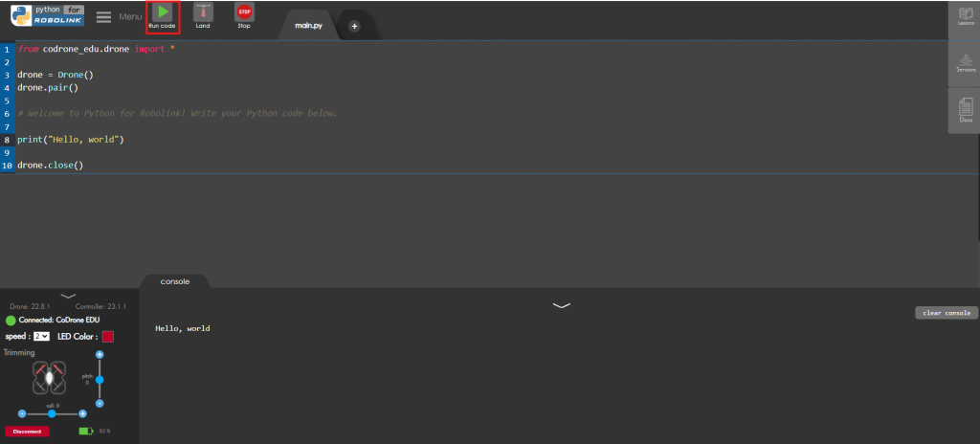Click the battery level indicator icon

(x=86, y=432)
